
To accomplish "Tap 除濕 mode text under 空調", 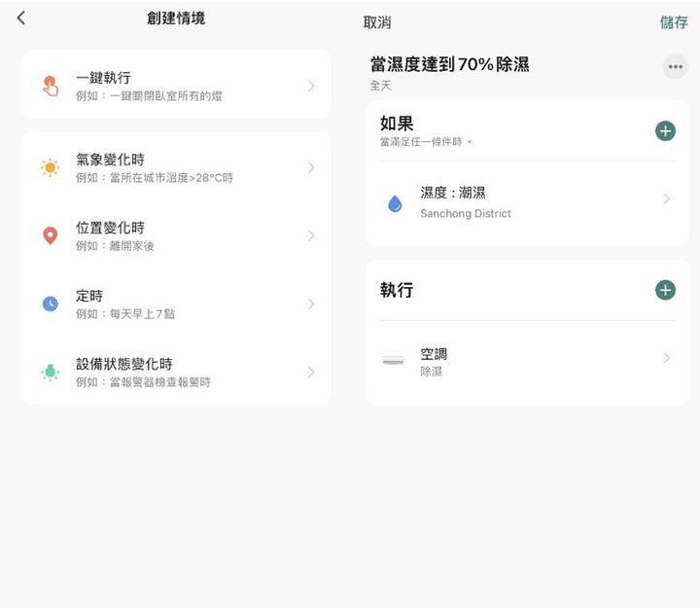I will click(431, 372).
